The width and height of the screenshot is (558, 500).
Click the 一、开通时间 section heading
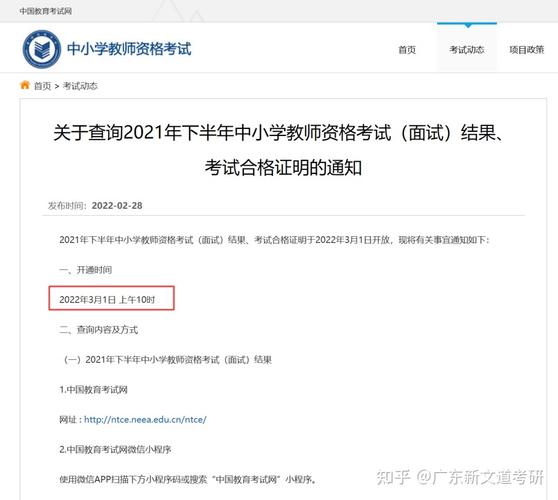pos(85,270)
